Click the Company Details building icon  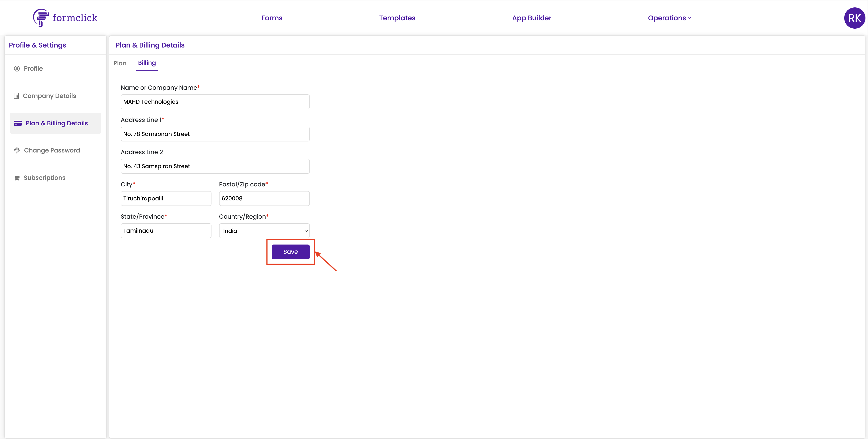16,96
